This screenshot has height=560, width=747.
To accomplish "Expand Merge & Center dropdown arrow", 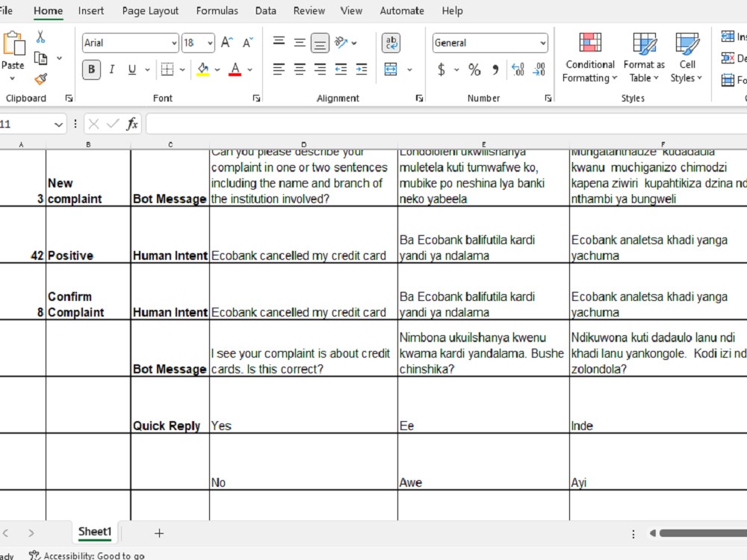I will [x=409, y=70].
